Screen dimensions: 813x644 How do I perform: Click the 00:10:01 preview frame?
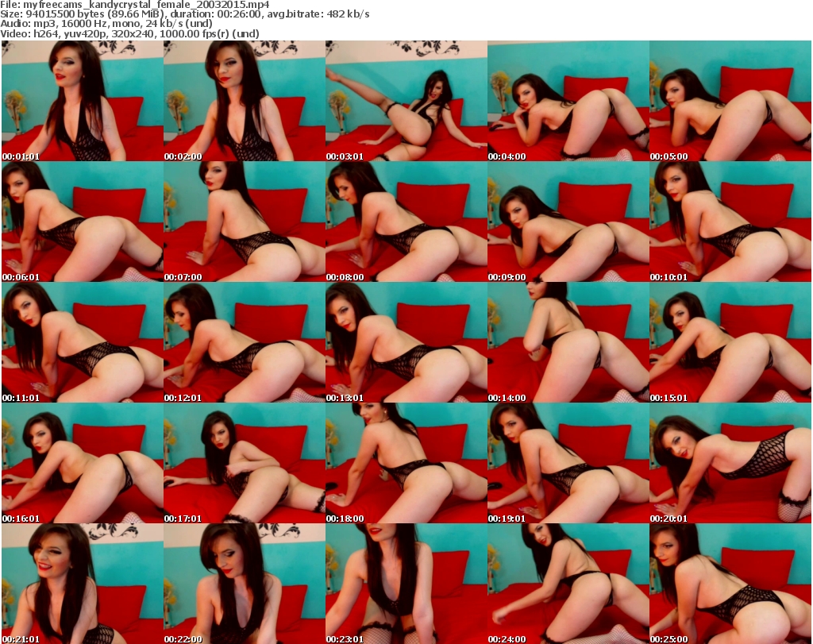click(730, 222)
